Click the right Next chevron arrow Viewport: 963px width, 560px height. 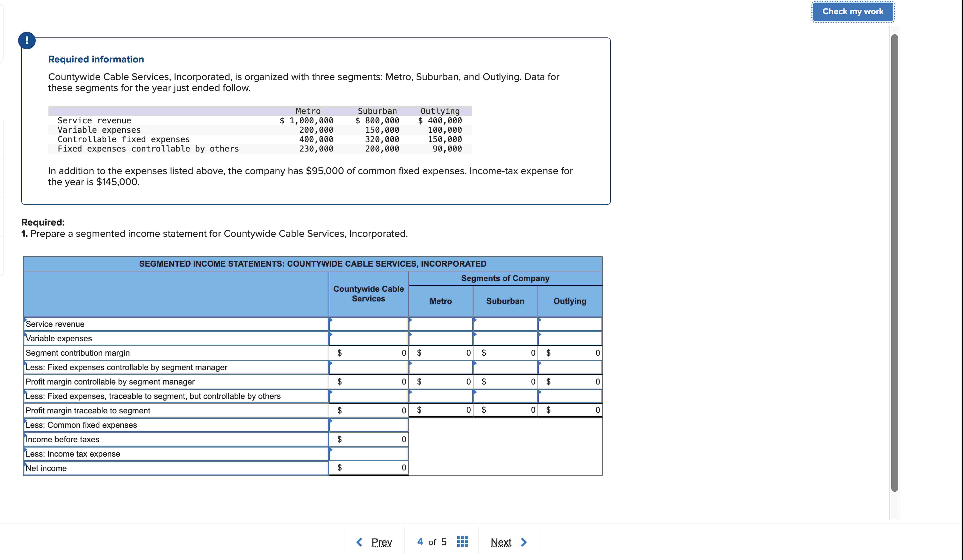point(524,542)
